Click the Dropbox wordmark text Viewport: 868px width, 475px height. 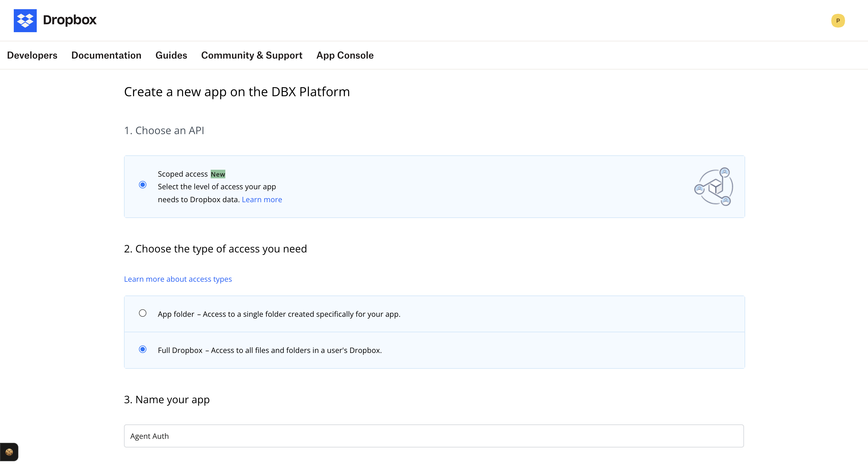pyautogui.click(x=70, y=20)
